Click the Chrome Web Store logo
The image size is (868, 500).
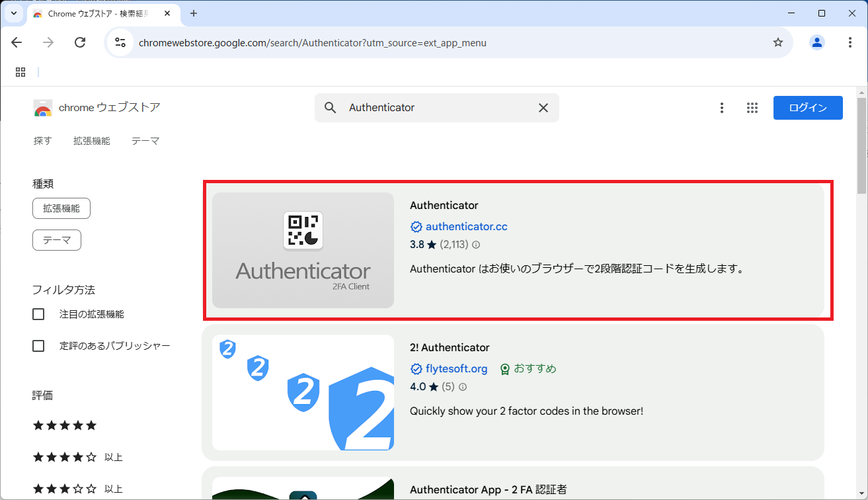coord(42,107)
